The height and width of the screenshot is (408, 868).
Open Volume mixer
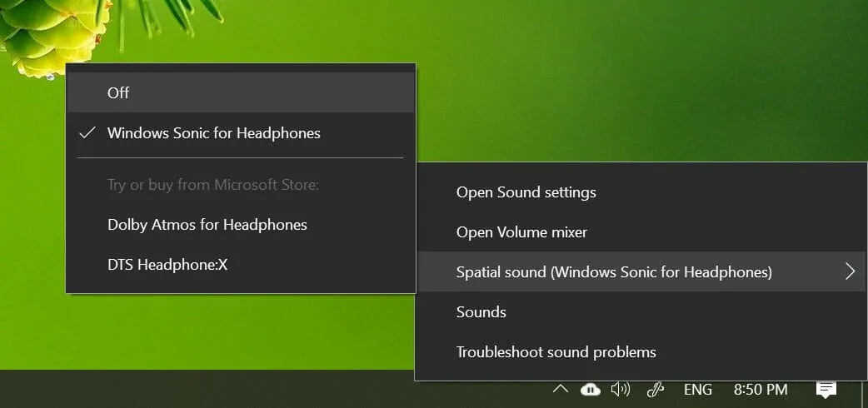coord(641,232)
